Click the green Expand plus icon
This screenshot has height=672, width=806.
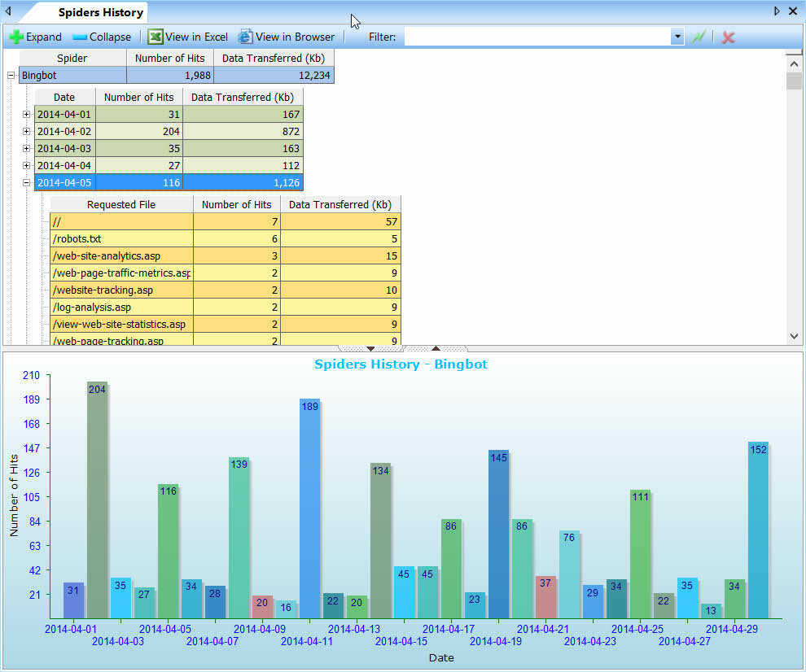click(16, 37)
